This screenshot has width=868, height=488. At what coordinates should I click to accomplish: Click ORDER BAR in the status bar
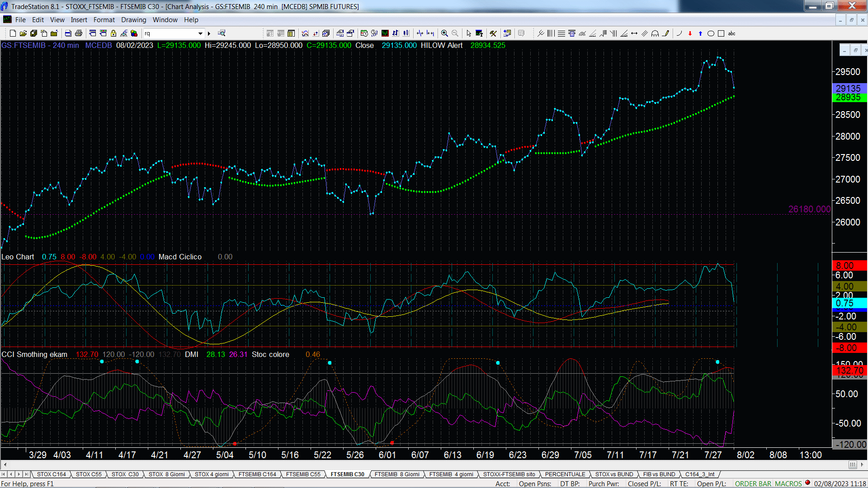753,483
